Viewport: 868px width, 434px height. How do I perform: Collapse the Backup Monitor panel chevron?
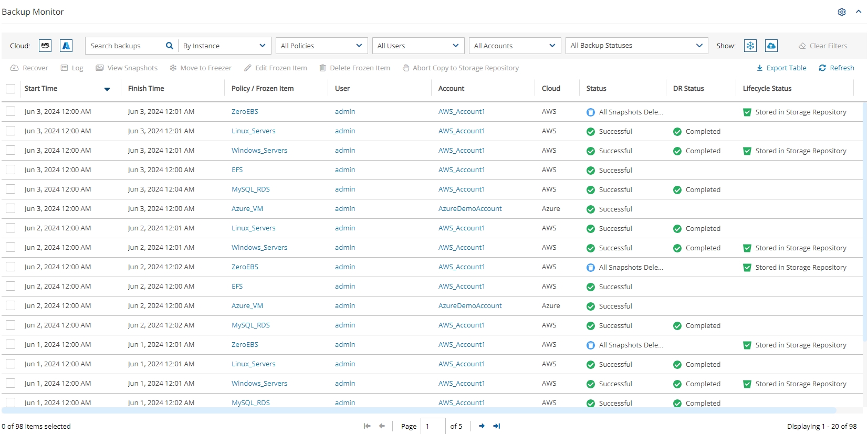coord(859,12)
